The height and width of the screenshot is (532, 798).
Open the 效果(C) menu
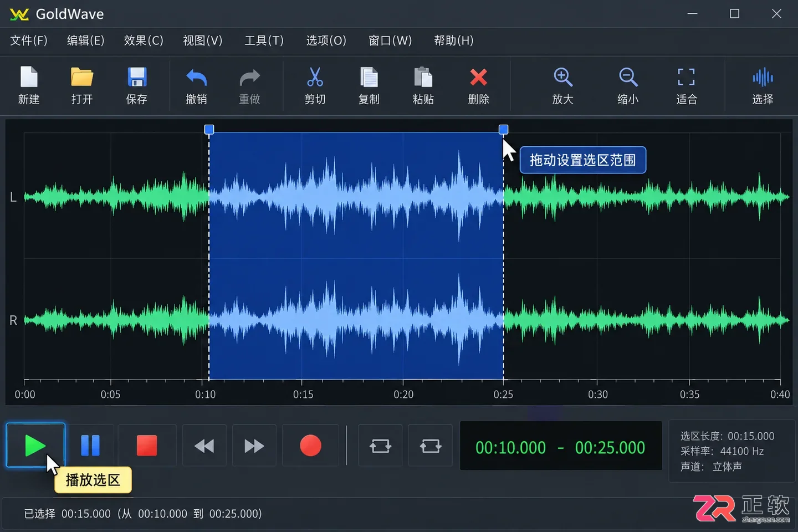[x=144, y=40]
